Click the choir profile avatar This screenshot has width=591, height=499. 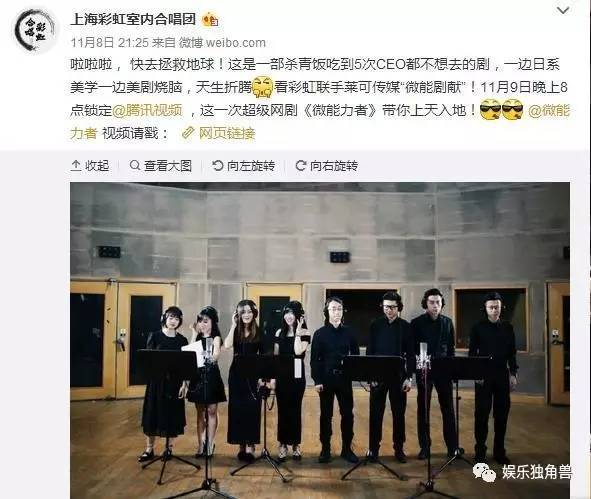(x=35, y=30)
